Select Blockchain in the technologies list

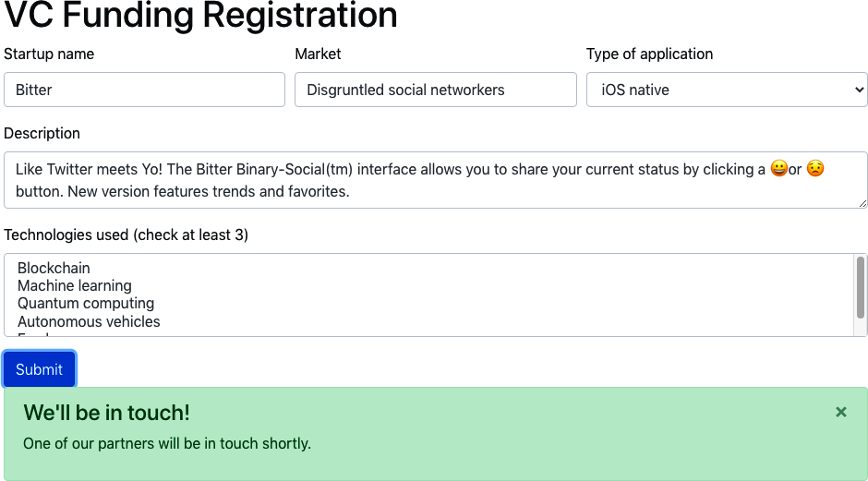pos(54,268)
